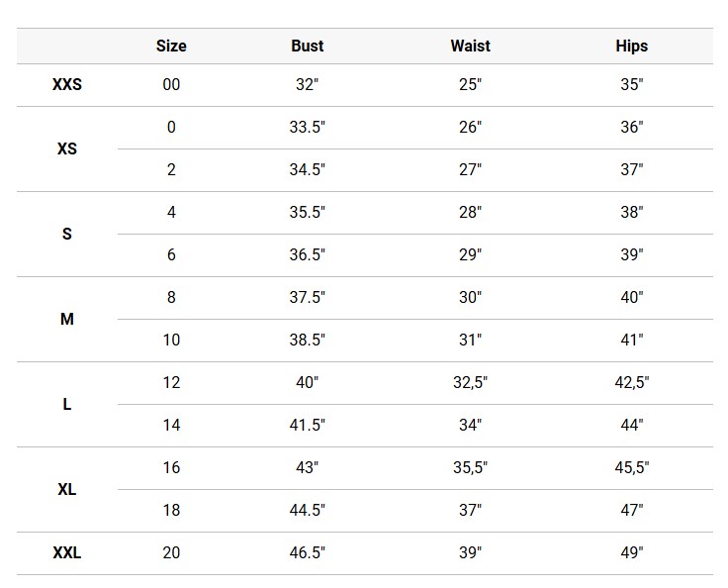This screenshot has width=728, height=588.
Task: Click the 45,5" hips value
Action: click(631, 468)
